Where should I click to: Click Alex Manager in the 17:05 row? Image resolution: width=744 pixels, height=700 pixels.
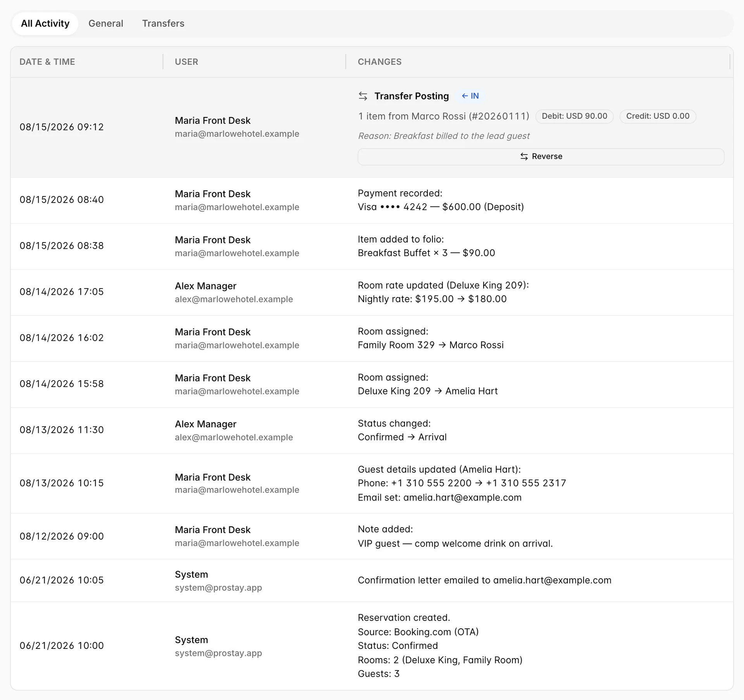tap(205, 286)
